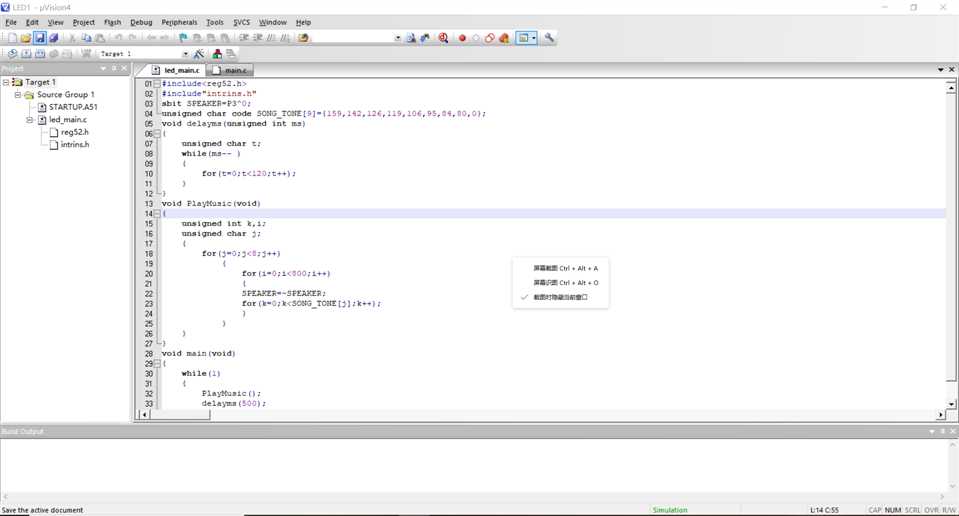Toggle a bookmark with the blue flag icon
The width and height of the screenshot is (959, 516).
183,38
